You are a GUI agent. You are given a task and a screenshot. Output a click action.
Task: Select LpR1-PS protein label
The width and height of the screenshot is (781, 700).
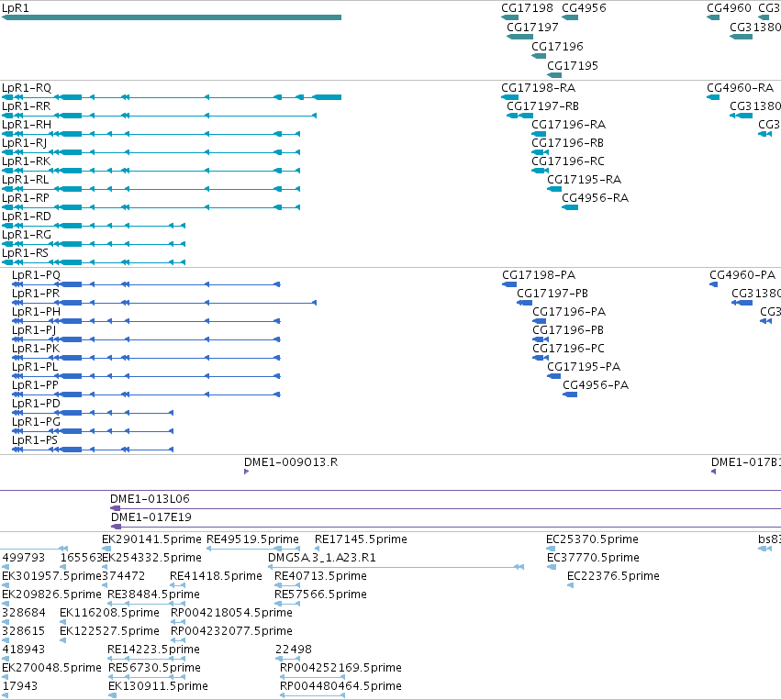pyautogui.click(x=35, y=440)
